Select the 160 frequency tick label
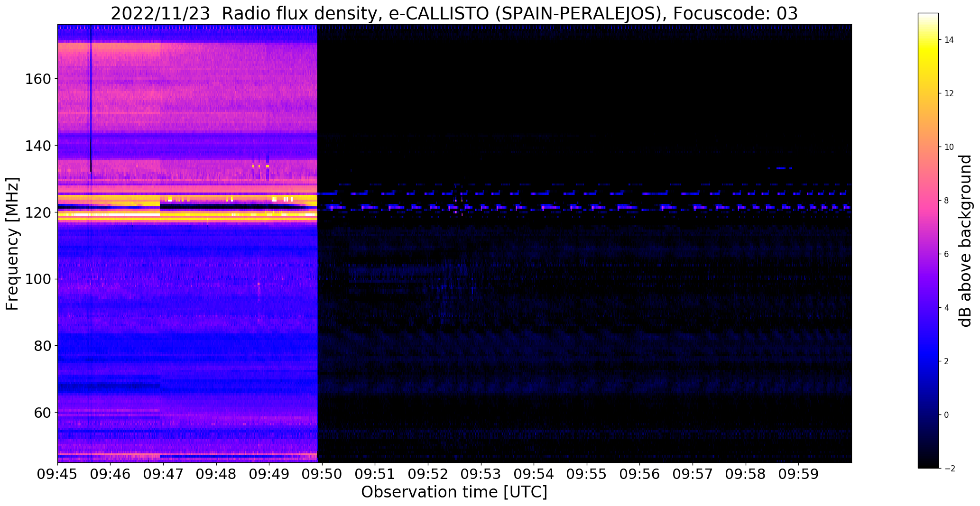This screenshot has width=980, height=506. coord(37,79)
